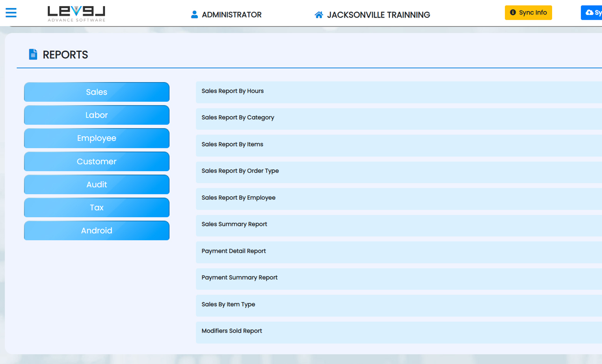Click the JACKSONVILLE TRAINNING location label
Screen dimensions: 602x364
[x=378, y=15]
